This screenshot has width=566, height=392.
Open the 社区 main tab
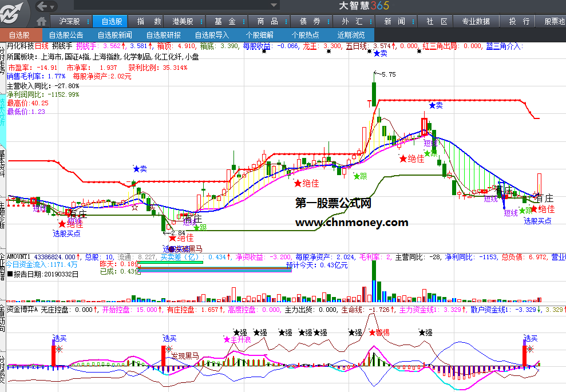[437, 22]
